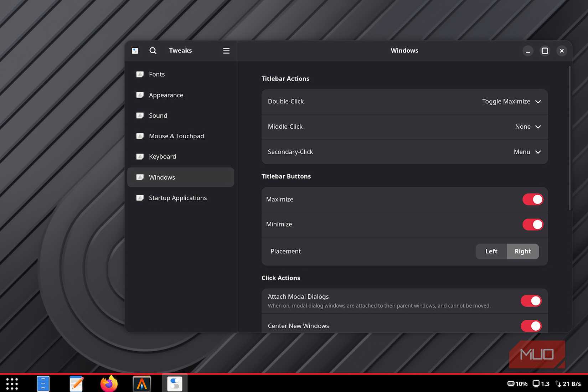Maximize the Tweaks window
Screen dimensions: 588x392
[545, 51]
